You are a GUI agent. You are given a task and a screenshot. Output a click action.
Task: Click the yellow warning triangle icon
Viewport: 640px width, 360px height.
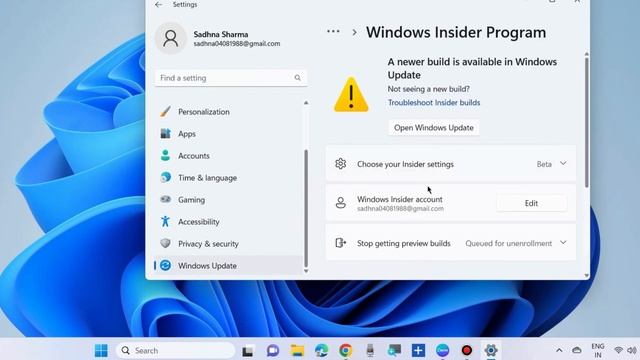(351, 95)
